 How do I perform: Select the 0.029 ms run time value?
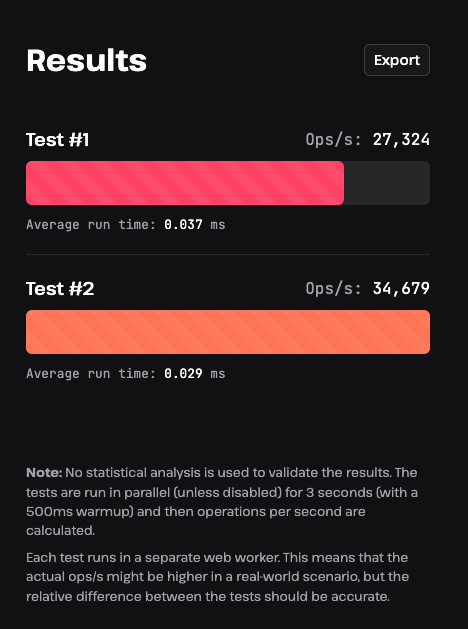(194, 374)
